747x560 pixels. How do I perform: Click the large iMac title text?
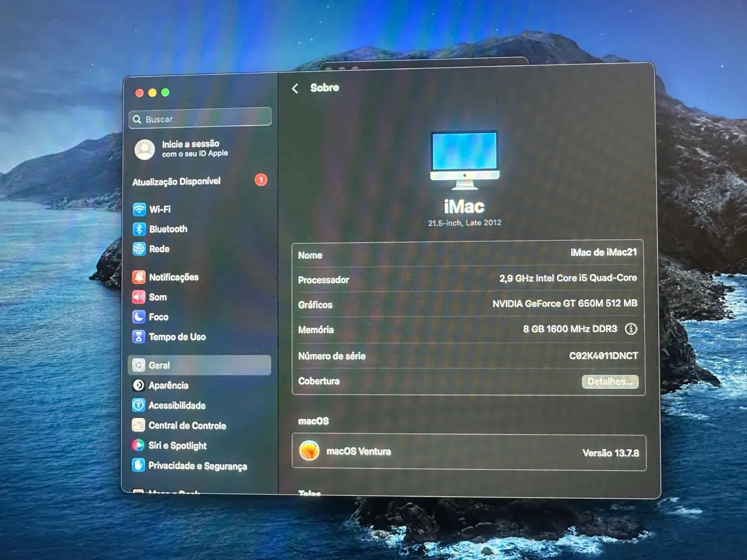tap(464, 206)
